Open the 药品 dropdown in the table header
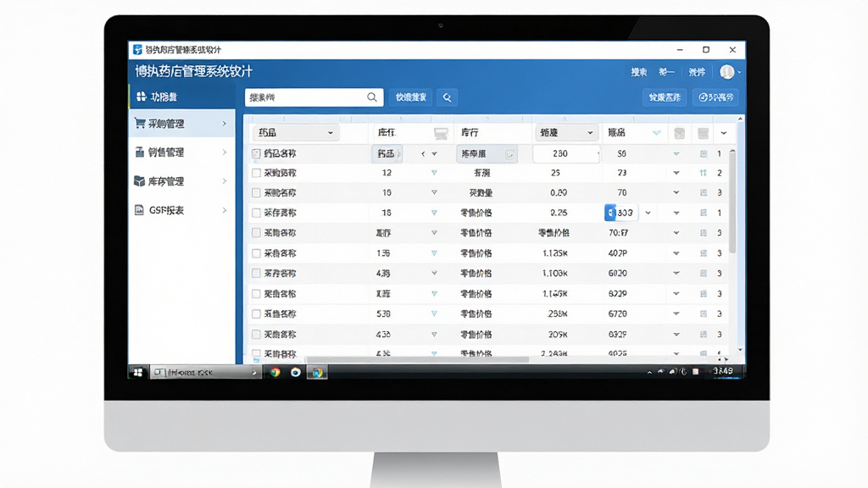This screenshot has width=868, height=488. pos(295,133)
